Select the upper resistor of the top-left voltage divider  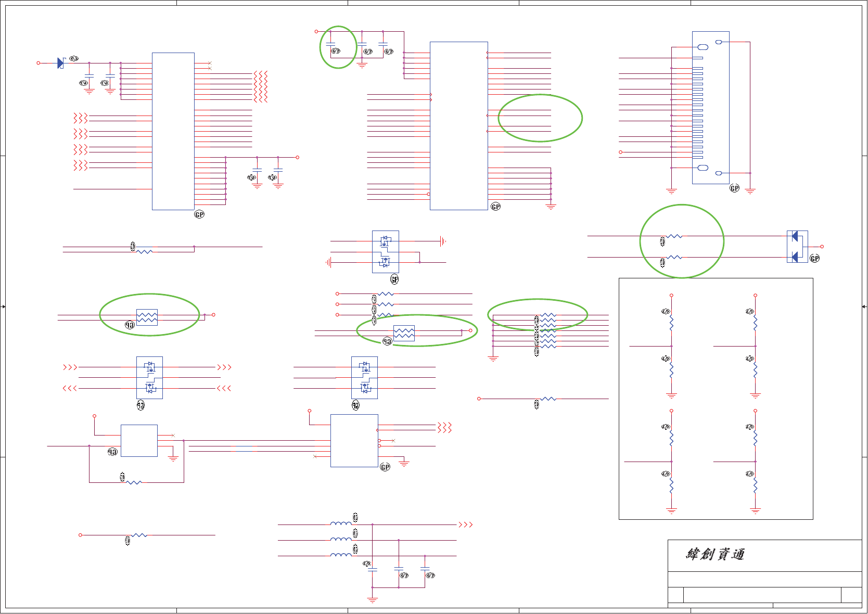point(671,323)
